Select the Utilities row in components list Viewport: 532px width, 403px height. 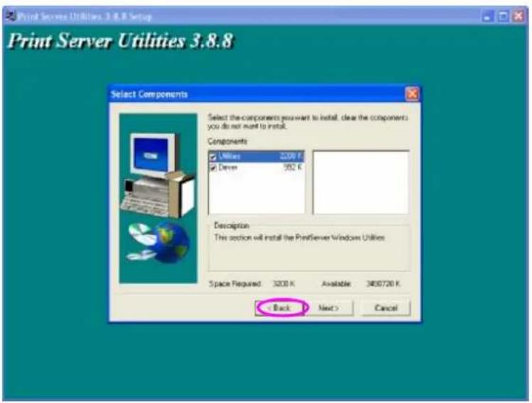click(x=256, y=156)
